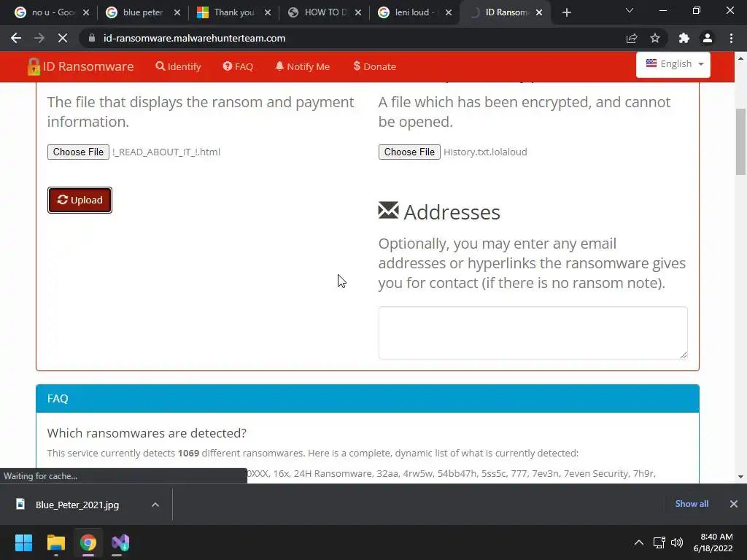The width and height of the screenshot is (747, 560).
Task: Click the scrollbar down arrow
Action: click(740, 477)
